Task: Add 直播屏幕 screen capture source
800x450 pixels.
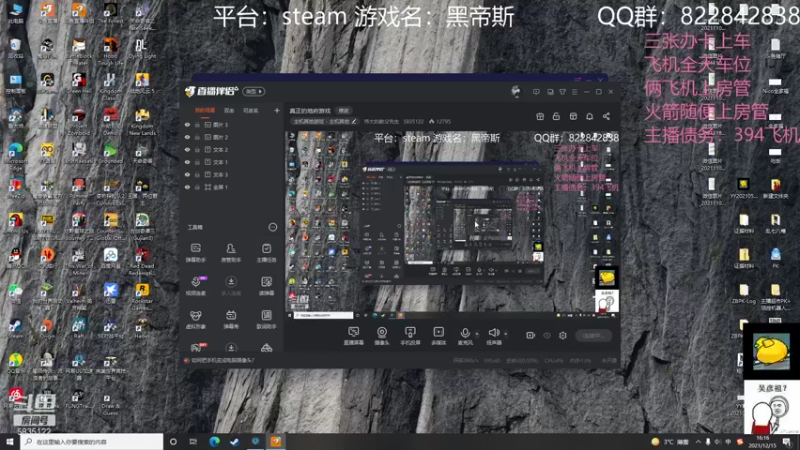Action: (x=353, y=336)
